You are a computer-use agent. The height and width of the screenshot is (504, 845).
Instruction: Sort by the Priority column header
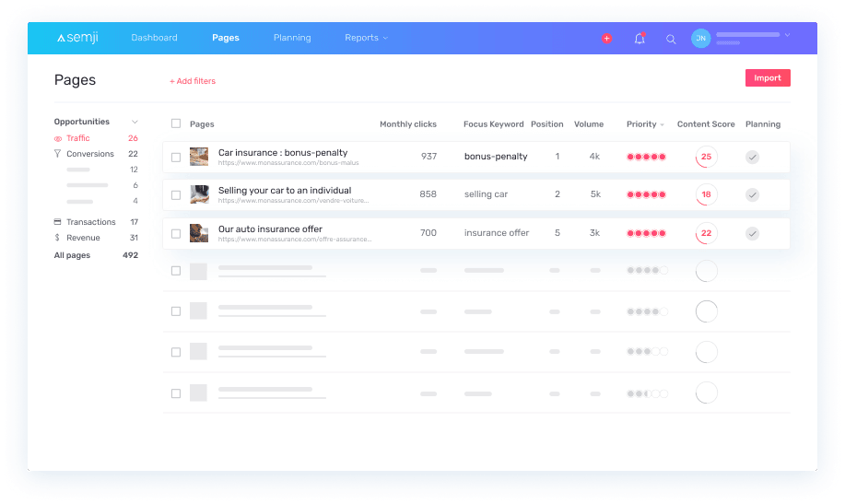coord(644,124)
